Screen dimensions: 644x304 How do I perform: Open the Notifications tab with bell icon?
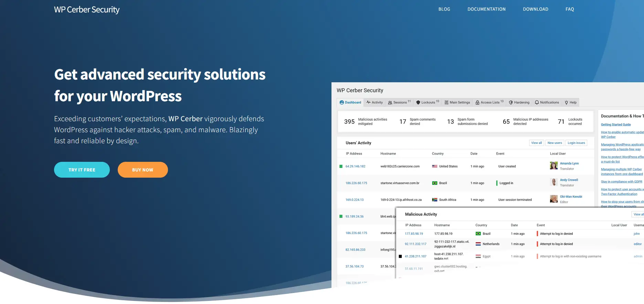[547, 102]
